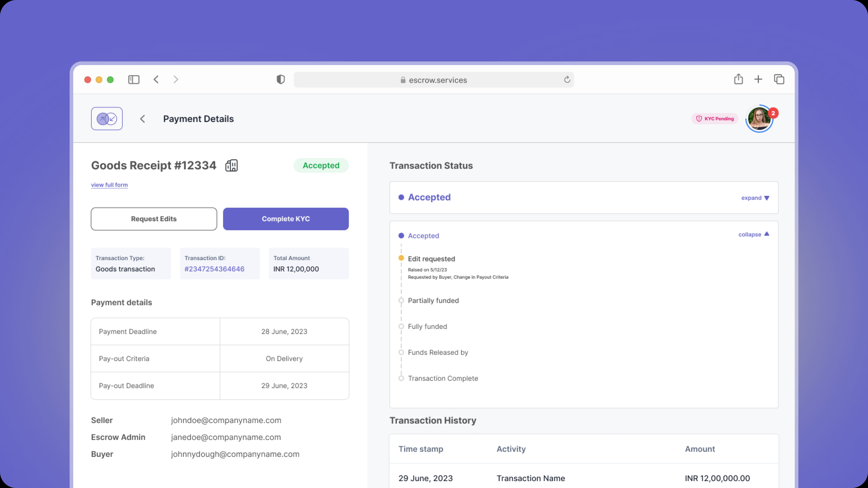Image resolution: width=868 pixels, height=488 pixels.
Task: Go back from Payment Details page
Action: tap(143, 119)
